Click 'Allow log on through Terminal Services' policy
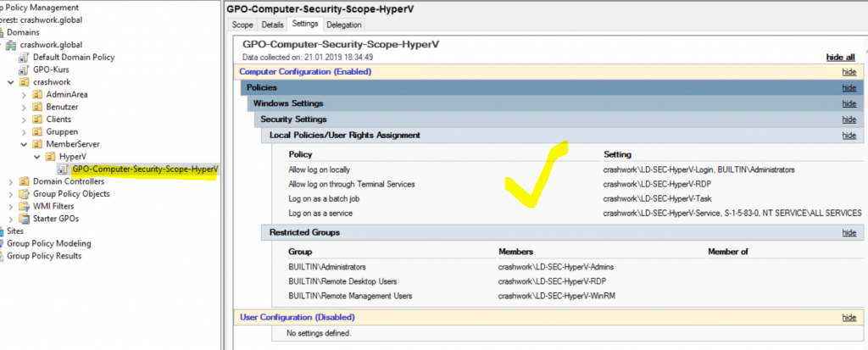The image size is (868, 350). click(x=352, y=184)
